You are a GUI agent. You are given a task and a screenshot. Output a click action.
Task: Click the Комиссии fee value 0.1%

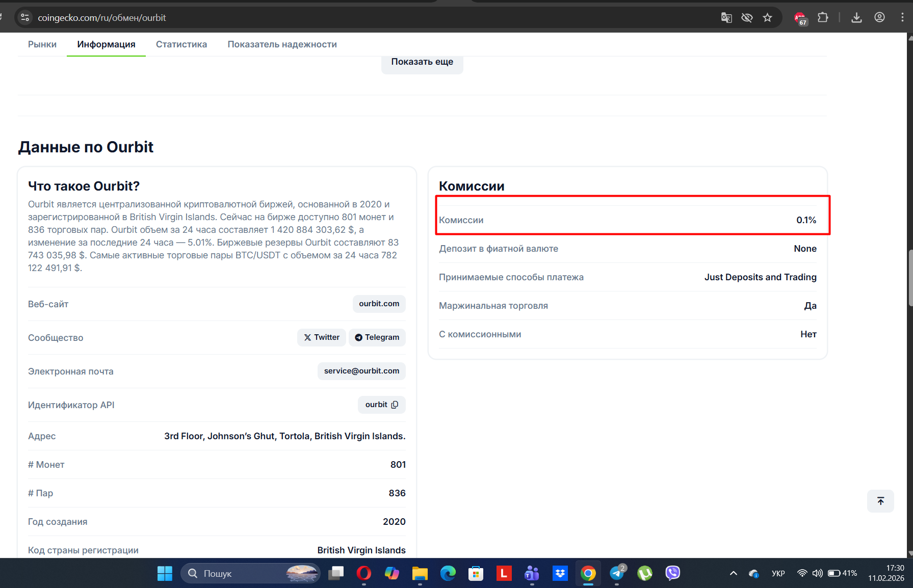(806, 220)
